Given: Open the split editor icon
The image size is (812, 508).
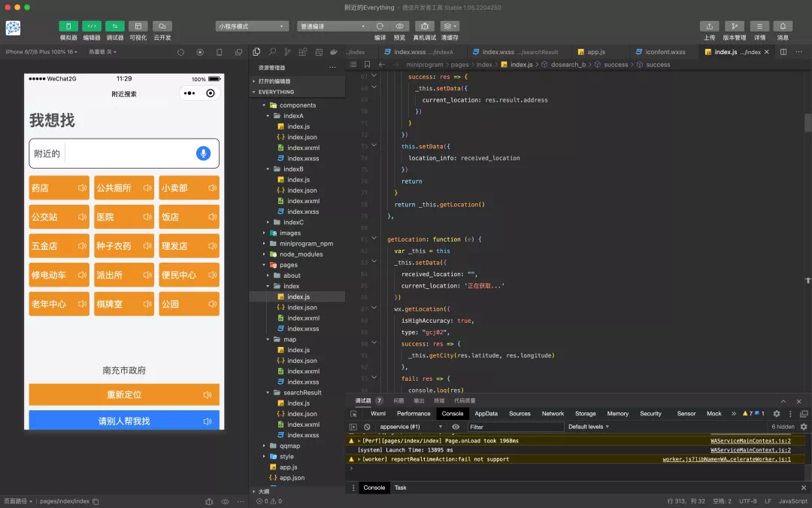Looking at the screenshot, I should click(783, 52).
